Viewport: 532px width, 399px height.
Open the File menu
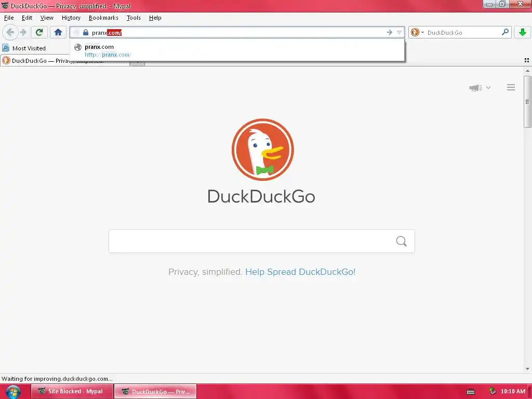9,18
